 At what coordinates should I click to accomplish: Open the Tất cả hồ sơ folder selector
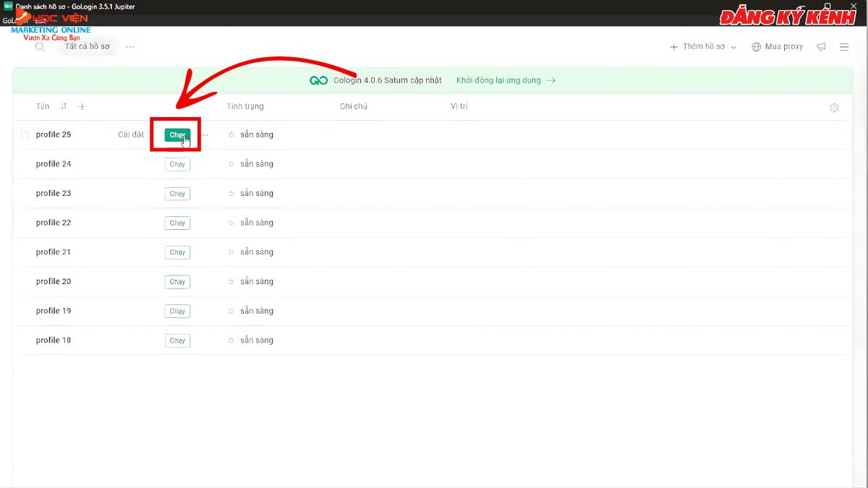[86, 46]
